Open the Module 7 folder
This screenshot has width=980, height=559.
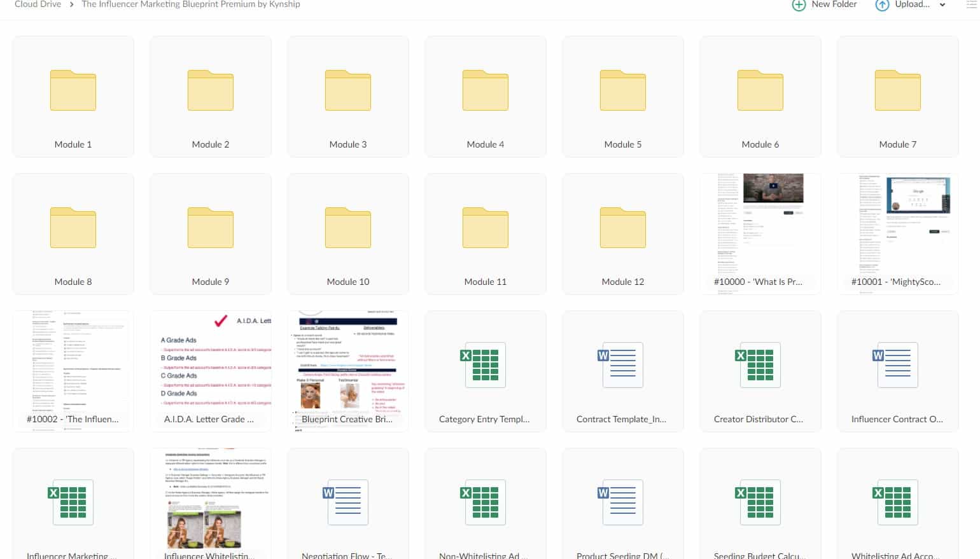[x=897, y=96]
